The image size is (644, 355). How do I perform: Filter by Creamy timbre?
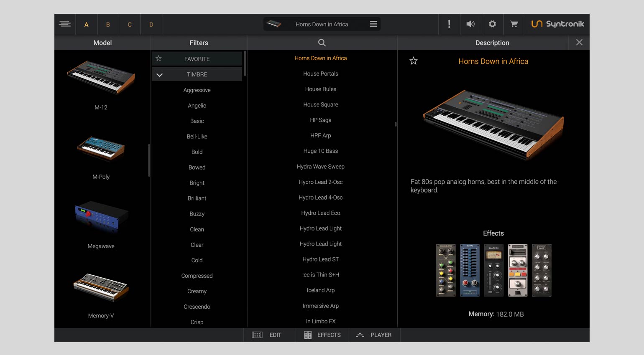coord(197,291)
